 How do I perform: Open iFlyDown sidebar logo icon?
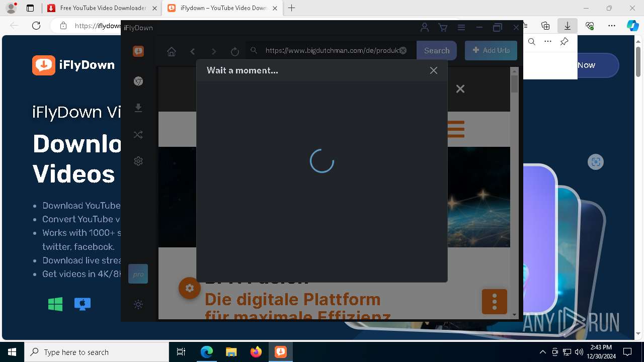click(138, 51)
